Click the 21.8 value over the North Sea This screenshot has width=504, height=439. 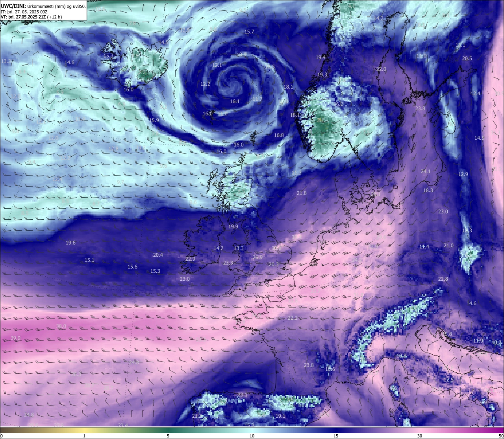pyautogui.click(x=302, y=193)
